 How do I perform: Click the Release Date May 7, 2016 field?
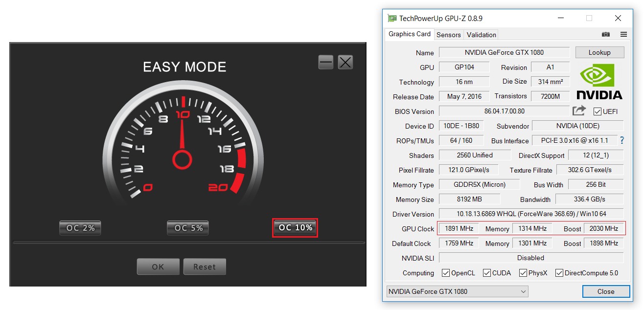(x=464, y=96)
